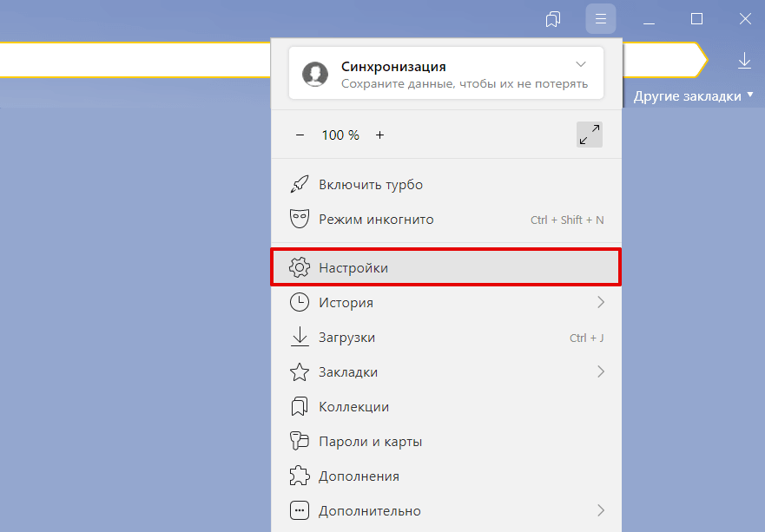The image size is (765, 532).
Task: Click the user avatar in Синхронизация card
Action: [x=314, y=74]
